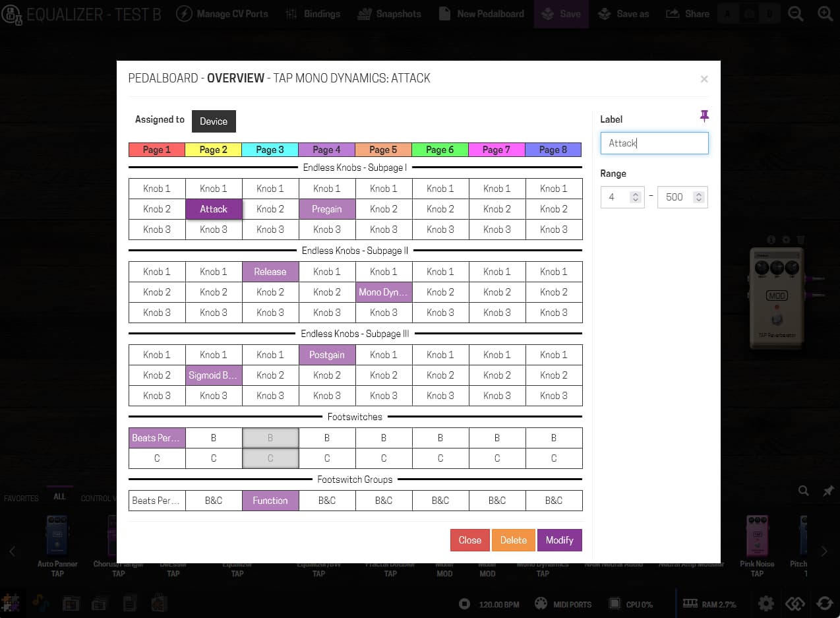Zoom in the pedalboard view
The image size is (840, 618).
(825, 14)
